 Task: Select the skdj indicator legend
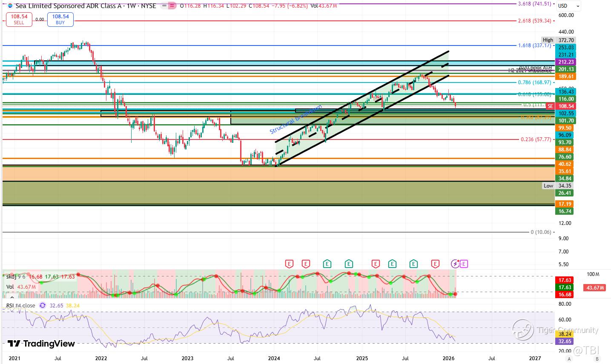(x=41, y=277)
